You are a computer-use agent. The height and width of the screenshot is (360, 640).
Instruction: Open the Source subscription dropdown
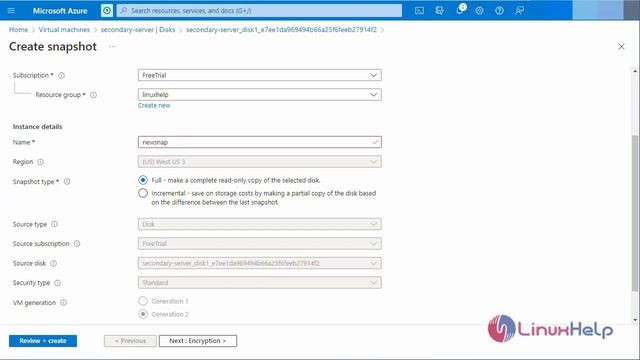(x=260, y=244)
